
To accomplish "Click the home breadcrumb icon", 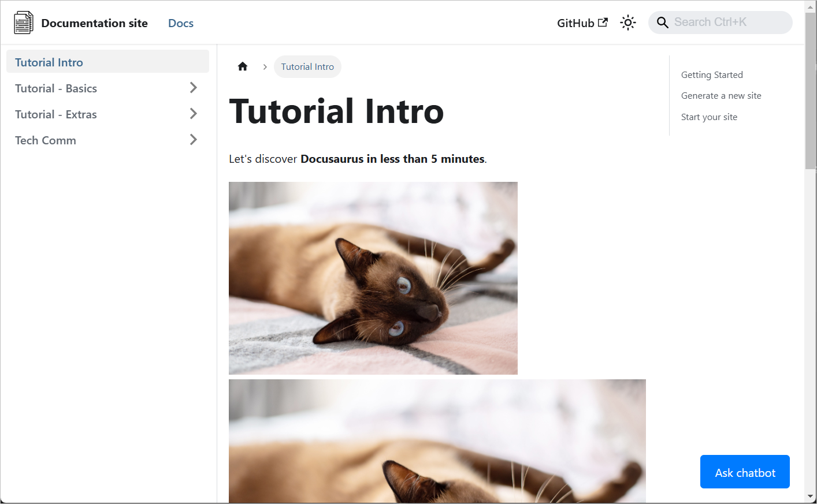I will (x=243, y=66).
